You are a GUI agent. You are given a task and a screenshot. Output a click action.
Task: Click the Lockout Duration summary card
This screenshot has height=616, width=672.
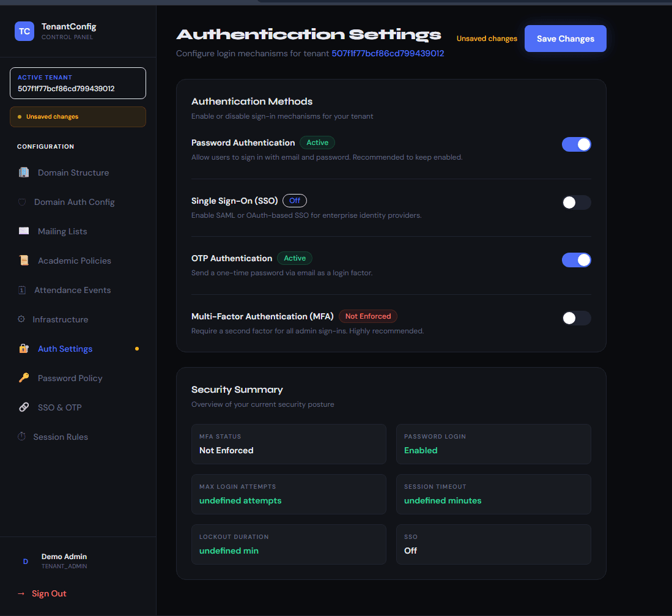point(289,544)
